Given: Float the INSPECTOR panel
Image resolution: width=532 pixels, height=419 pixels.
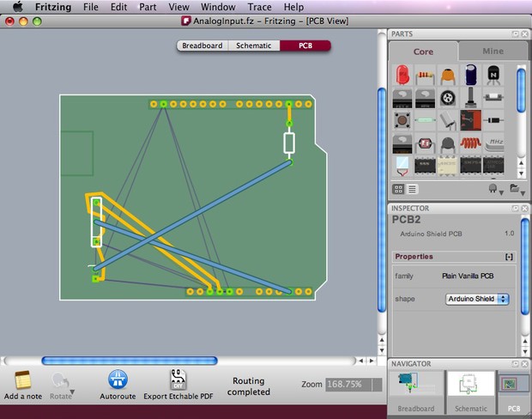Looking at the screenshot, I should click(516, 208).
